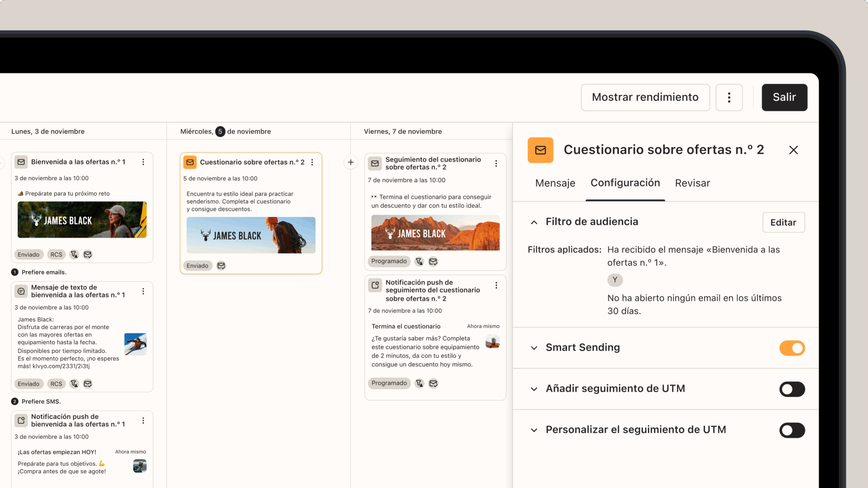
Task: Click Programado status on Seguimiento del cuestionario card
Action: point(389,261)
